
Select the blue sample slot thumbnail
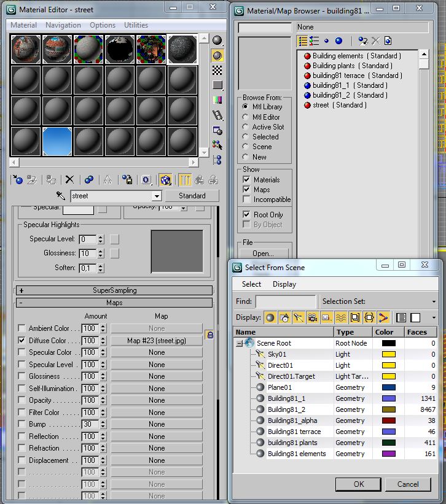tap(57, 141)
